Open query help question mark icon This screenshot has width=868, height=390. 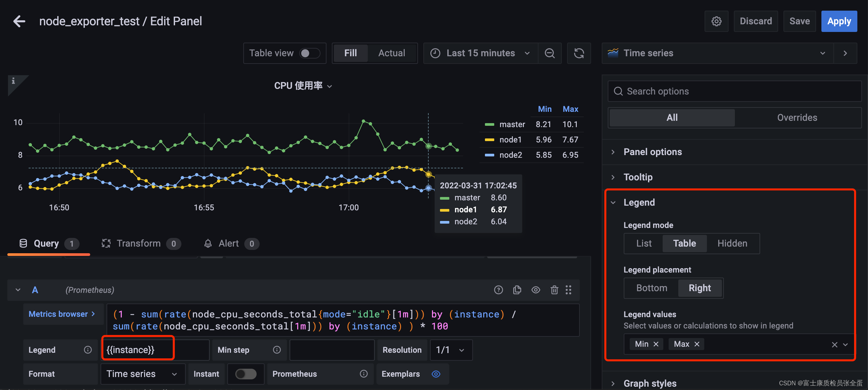pos(498,290)
